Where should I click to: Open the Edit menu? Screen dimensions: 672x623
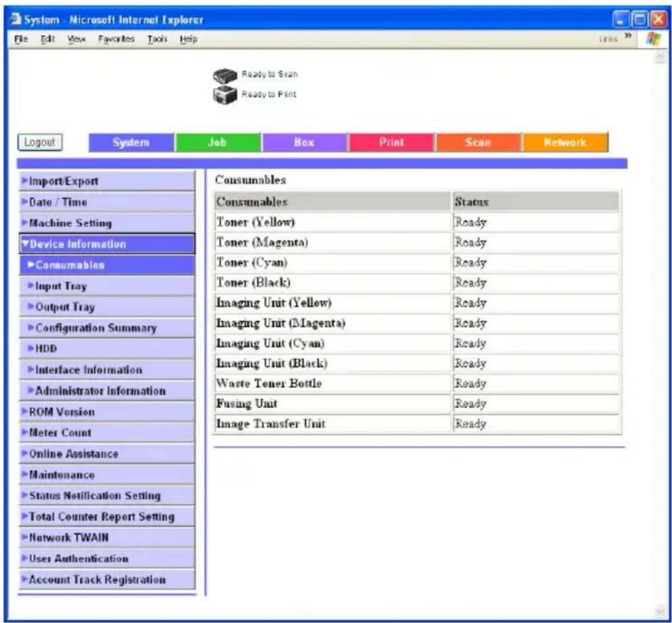pos(47,39)
